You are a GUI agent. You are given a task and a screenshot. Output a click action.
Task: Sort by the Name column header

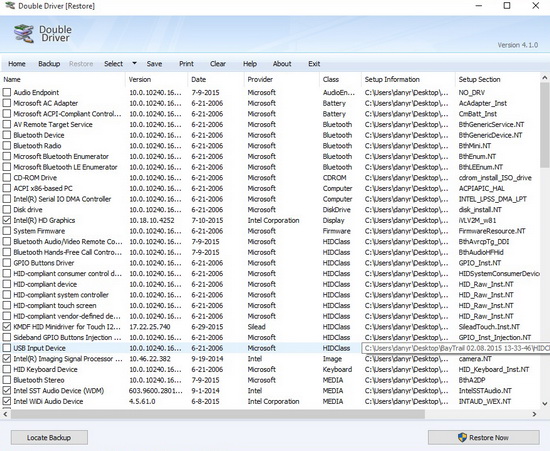tap(63, 80)
